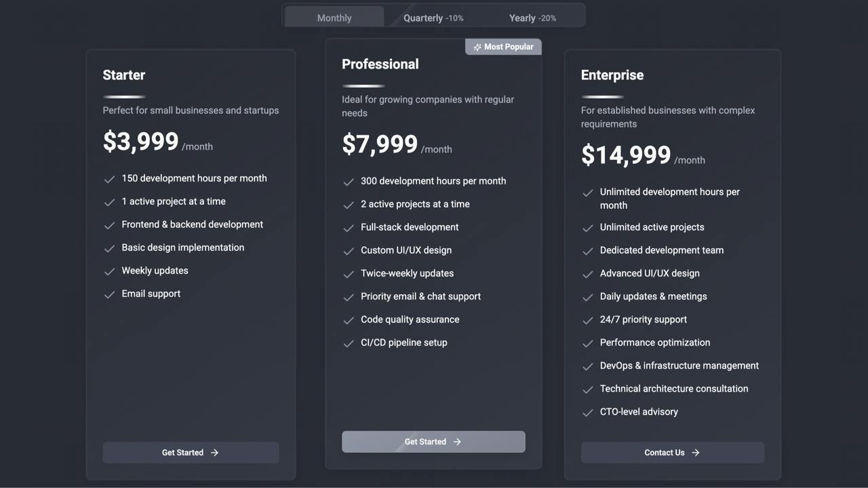
Task: Click checkmark beside 150 development hours
Action: click(109, 179)
